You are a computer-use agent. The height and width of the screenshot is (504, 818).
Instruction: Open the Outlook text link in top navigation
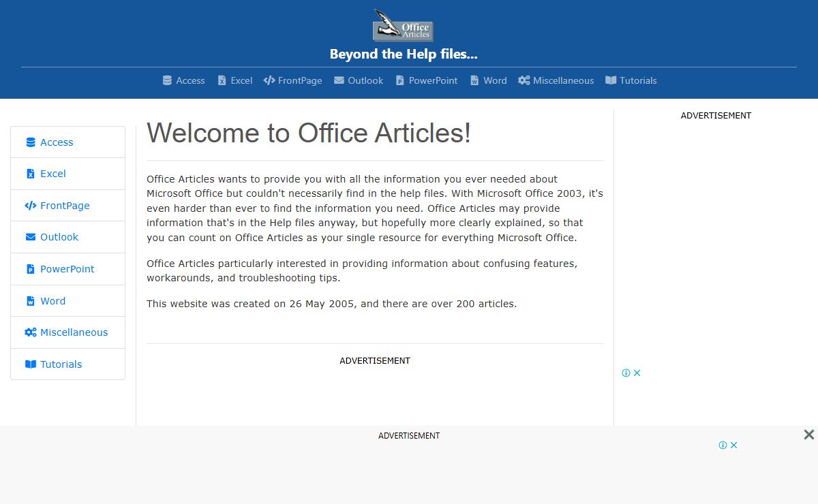pyautogui.click(x=365, y=80)
